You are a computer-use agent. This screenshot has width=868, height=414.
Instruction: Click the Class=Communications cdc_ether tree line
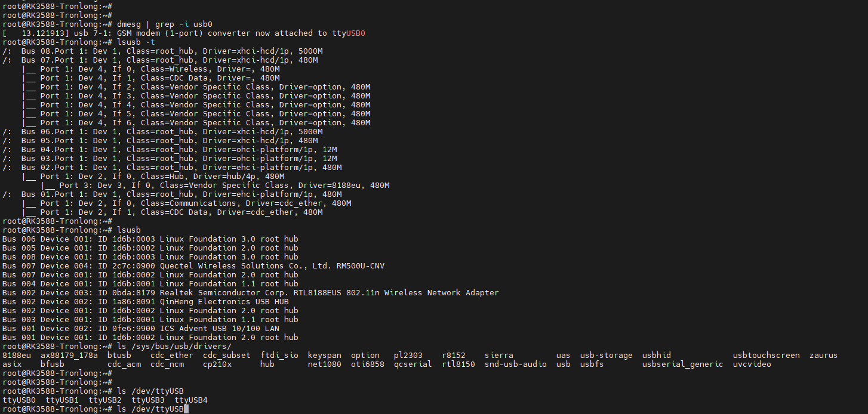pyautogui.click(x=186, y=203)
